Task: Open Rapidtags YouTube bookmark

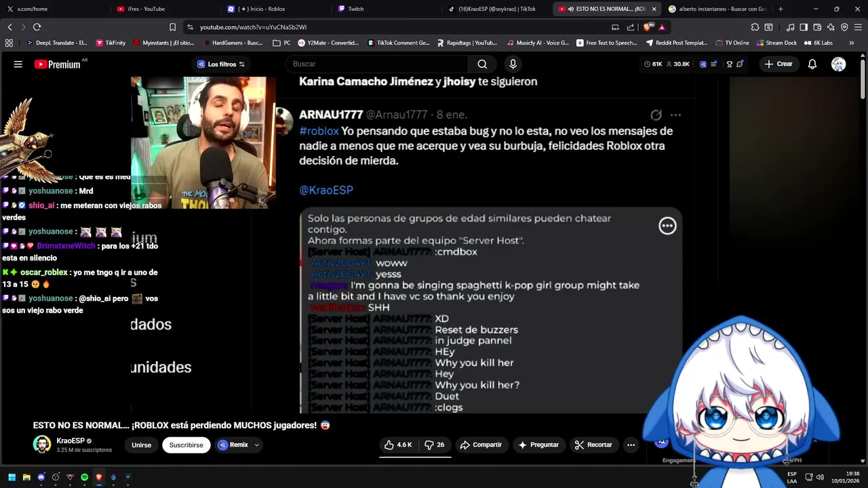Action: click(467, 43)
